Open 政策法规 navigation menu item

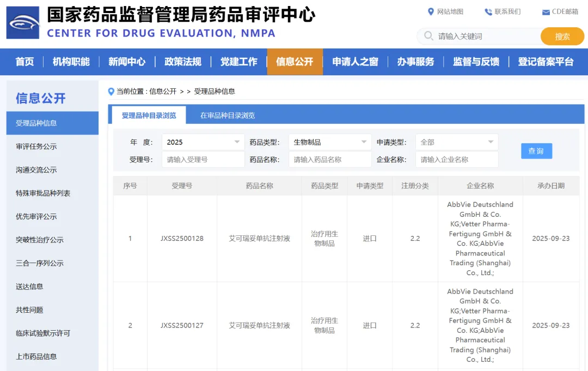183,62
